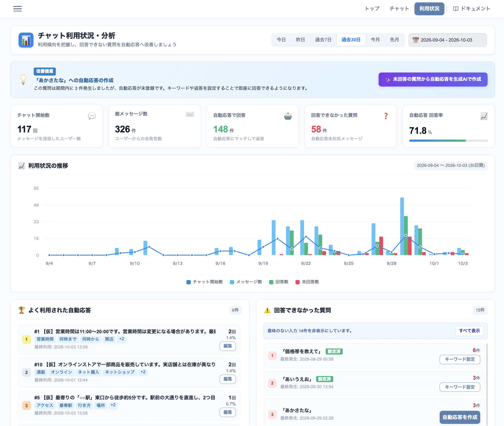504x426 pixels.
Task: Select the 過去30日 period filter
Action: click(351, 40)
